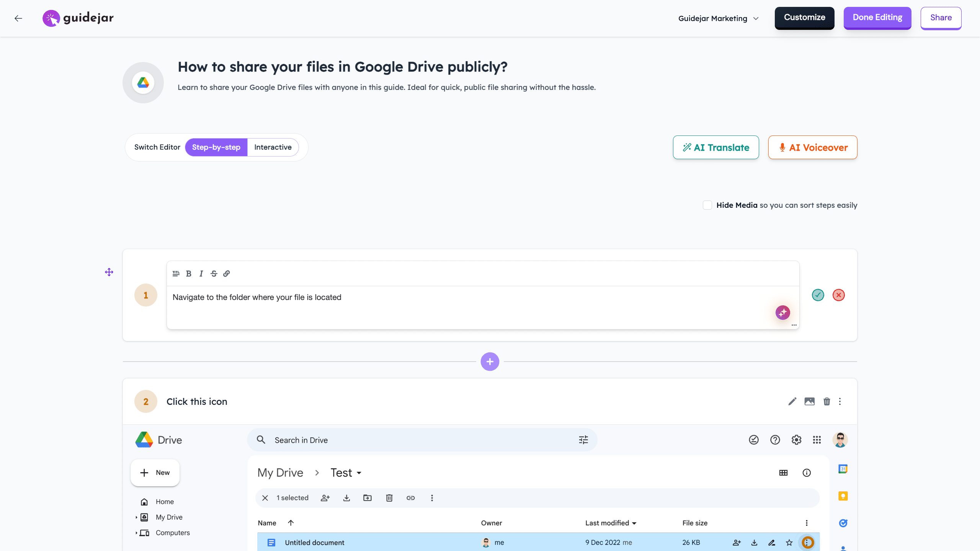The height and width of the screenshot is (551, 980).
Task: Switch to Interactive editor mode
Action: point(273,147)
